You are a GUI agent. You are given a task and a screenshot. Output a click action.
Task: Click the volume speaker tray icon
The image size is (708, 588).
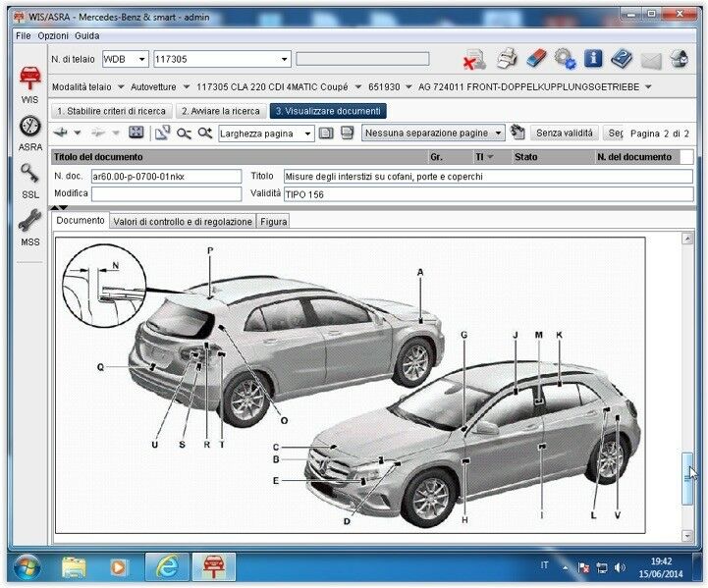tap(620, 567)
